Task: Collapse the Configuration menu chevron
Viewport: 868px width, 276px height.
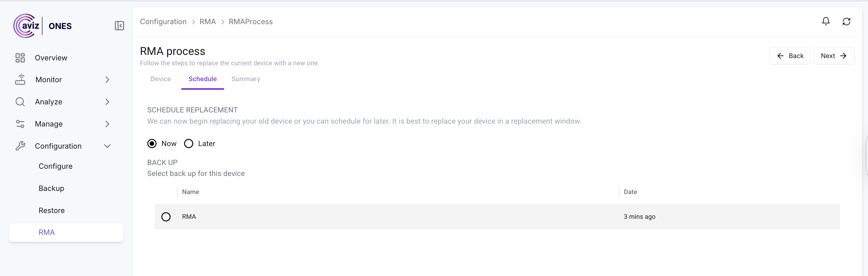Action: pyautogui.click(x=107, y=146)
